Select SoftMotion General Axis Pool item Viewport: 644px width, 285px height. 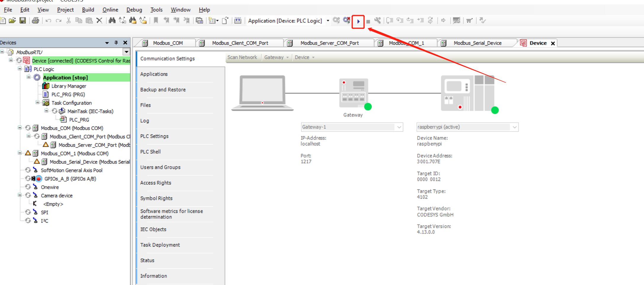[x=72, y=170]
